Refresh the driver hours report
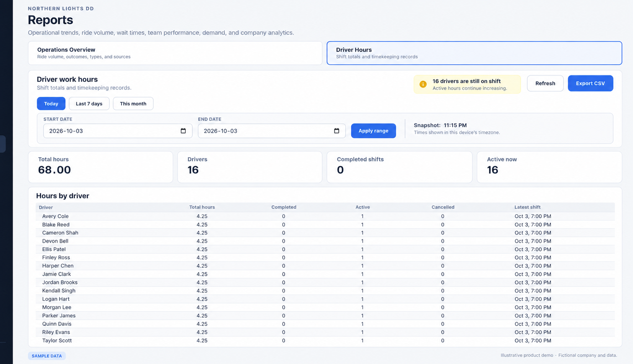 (545, 83)
